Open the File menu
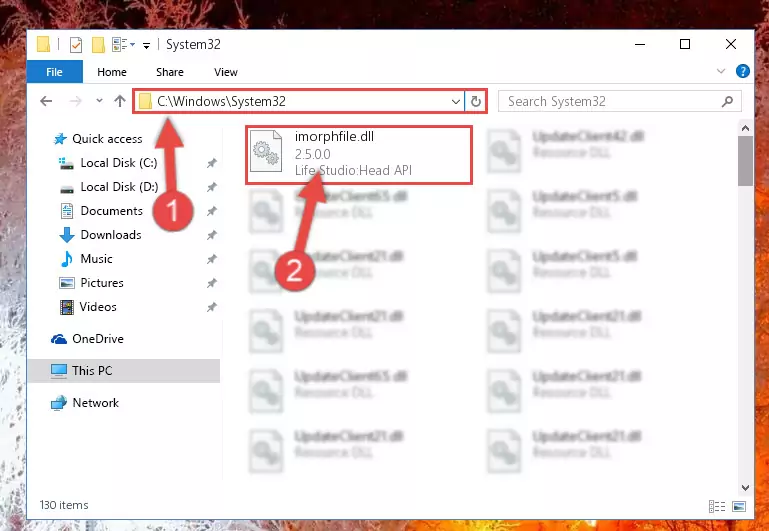Viewport: 769px width, 531px height. (x=54, y=72)
